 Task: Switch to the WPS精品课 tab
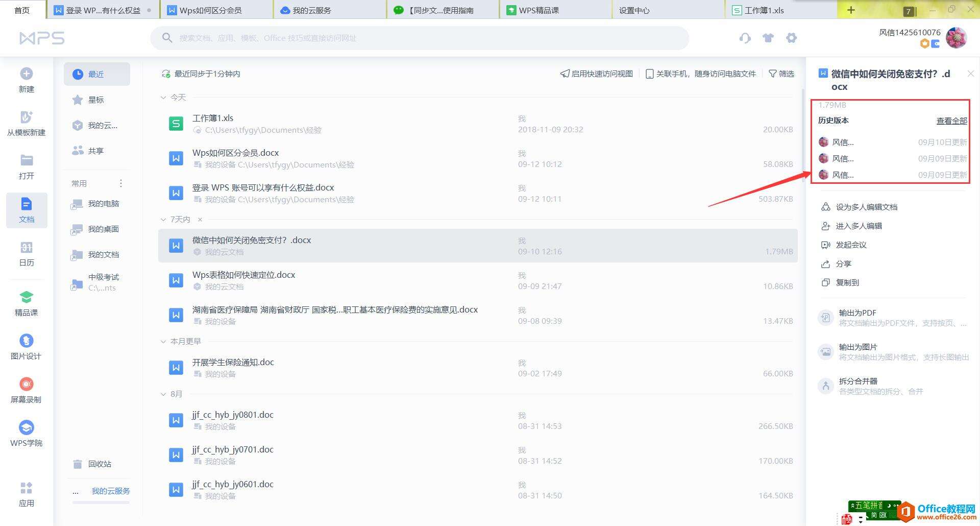pyautogui.click(x=555, y=10)
